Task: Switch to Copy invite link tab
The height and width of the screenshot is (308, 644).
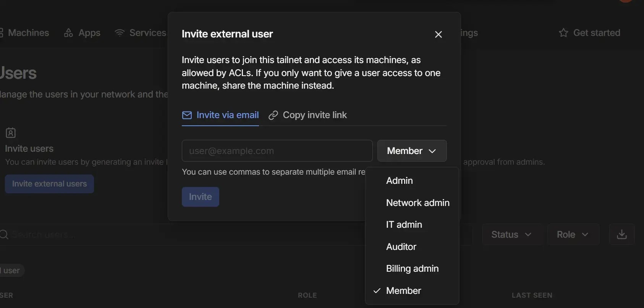Action: coord(307,115)
